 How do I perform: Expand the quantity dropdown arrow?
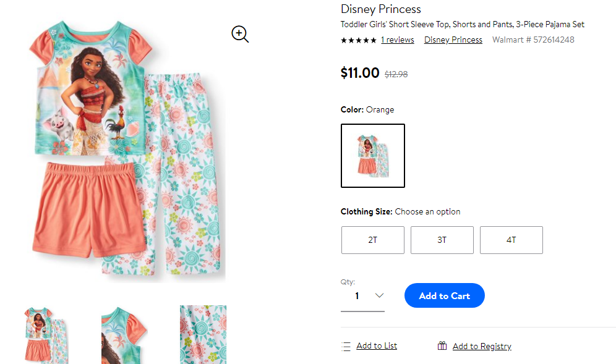pos(379,295)
